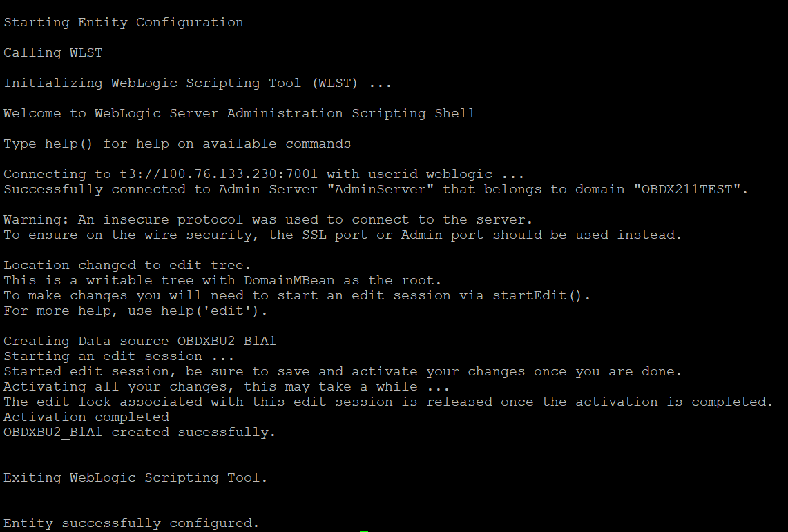The height and width of the screenshot is (532, 788).
Task: Click the "Entity successfully configured" message
Action: click(131, 523)
